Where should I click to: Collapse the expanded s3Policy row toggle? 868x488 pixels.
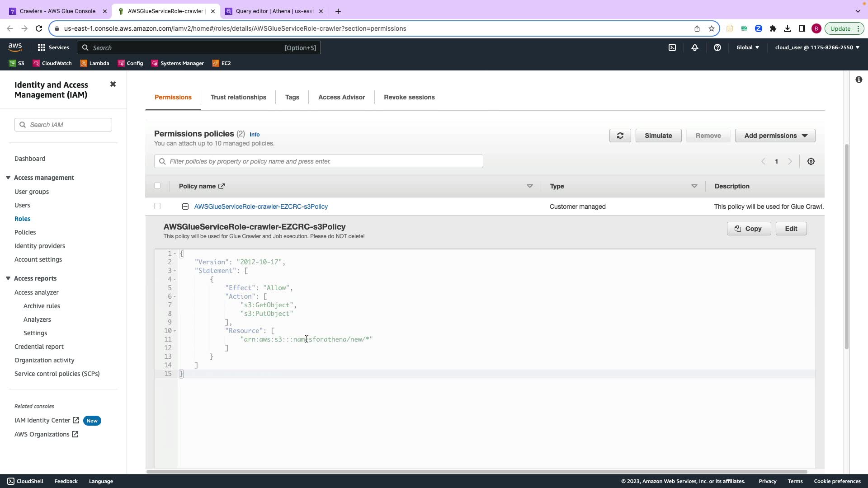point(185,206)
